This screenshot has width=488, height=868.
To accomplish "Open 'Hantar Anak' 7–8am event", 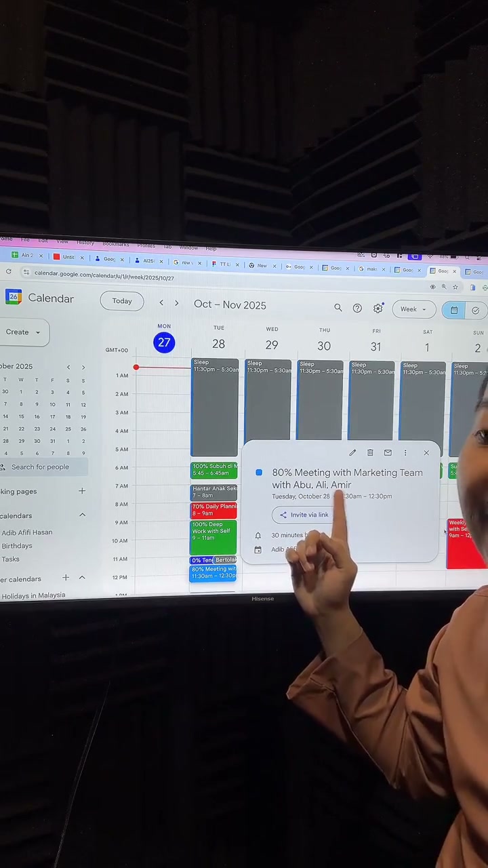I will pos(213,492).
